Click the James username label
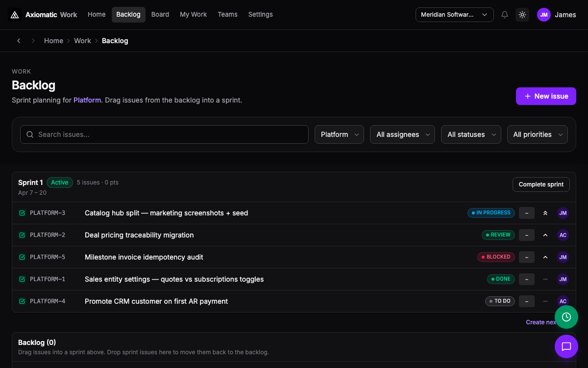 point(565,15)
